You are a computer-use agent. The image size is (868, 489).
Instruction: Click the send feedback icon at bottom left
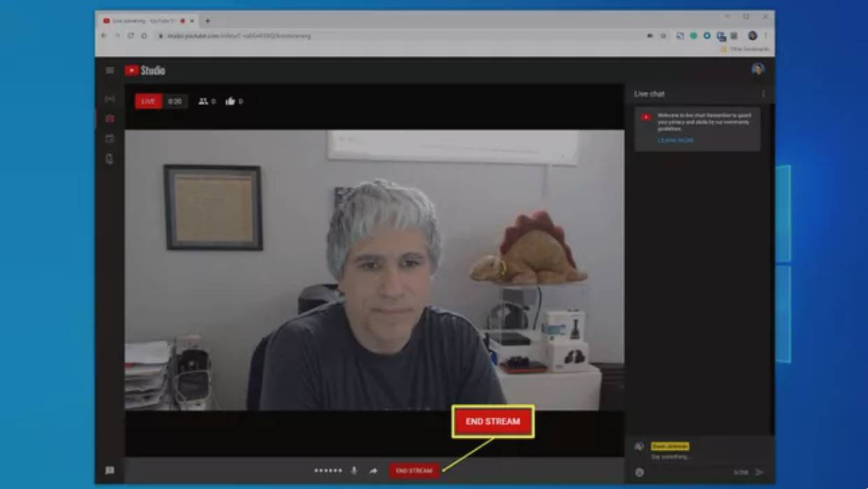click(110, 471)
